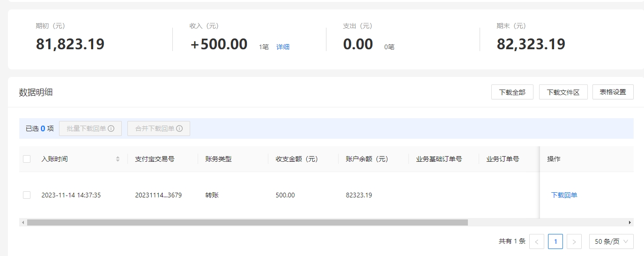Click the 批量下载回单 button
Viewport: 644px width, 256px height.
[90, 128]
